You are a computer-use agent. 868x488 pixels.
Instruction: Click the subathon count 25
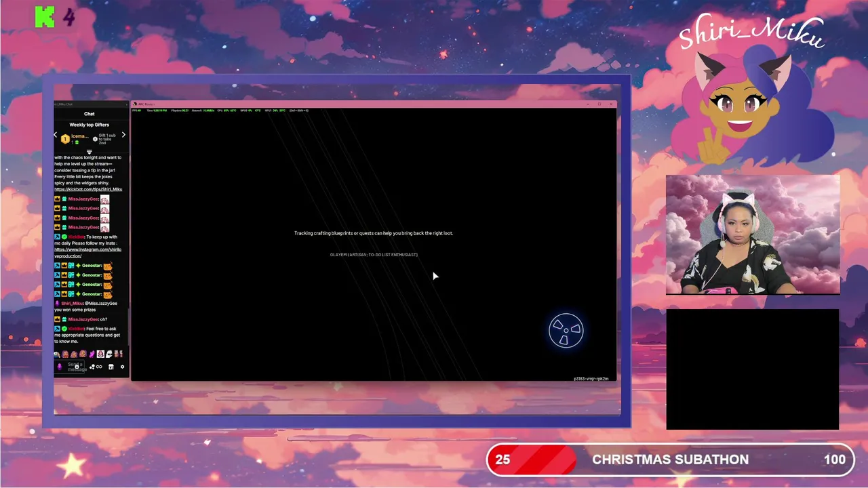click(502, 460)
